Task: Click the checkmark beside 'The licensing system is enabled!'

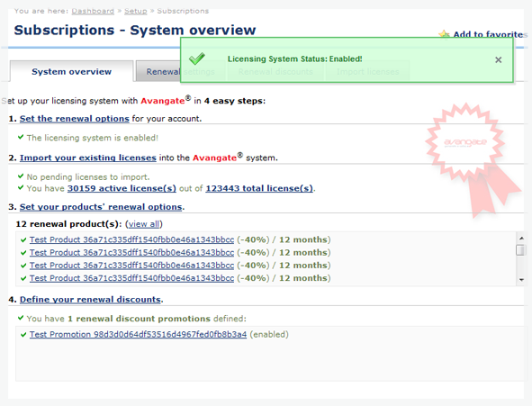Action: pos(21,137)
